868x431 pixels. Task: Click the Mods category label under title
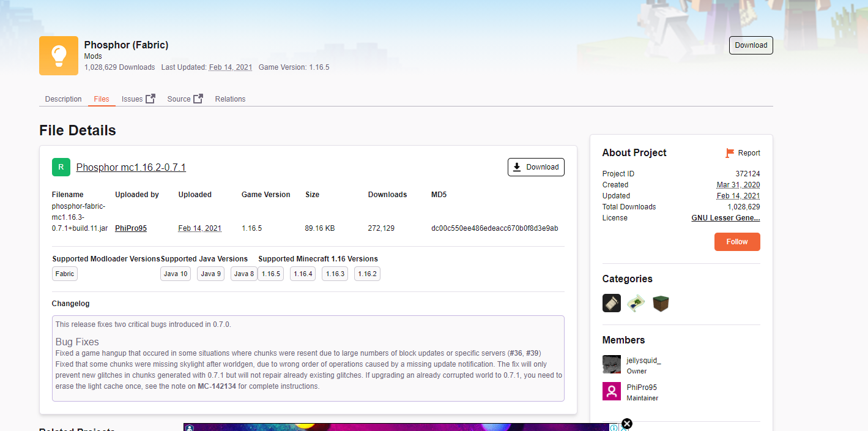[x=93, y=56]
